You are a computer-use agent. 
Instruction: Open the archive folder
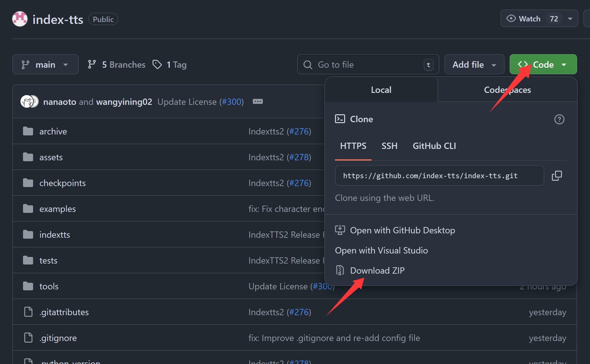coord(53,131)
